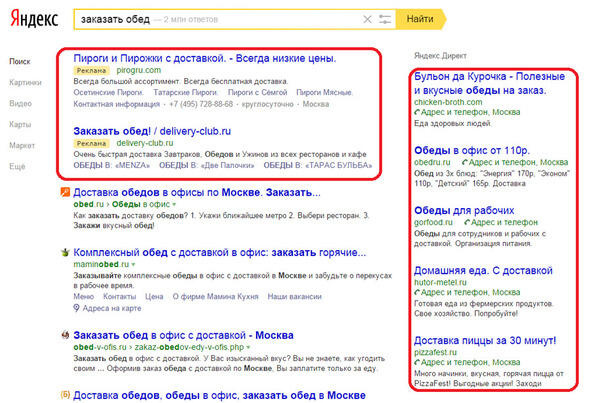Open Меню sitelink under maminobed.ru
Image resolution: width=591 pixels, height=403 pixels.
[84, 297]
